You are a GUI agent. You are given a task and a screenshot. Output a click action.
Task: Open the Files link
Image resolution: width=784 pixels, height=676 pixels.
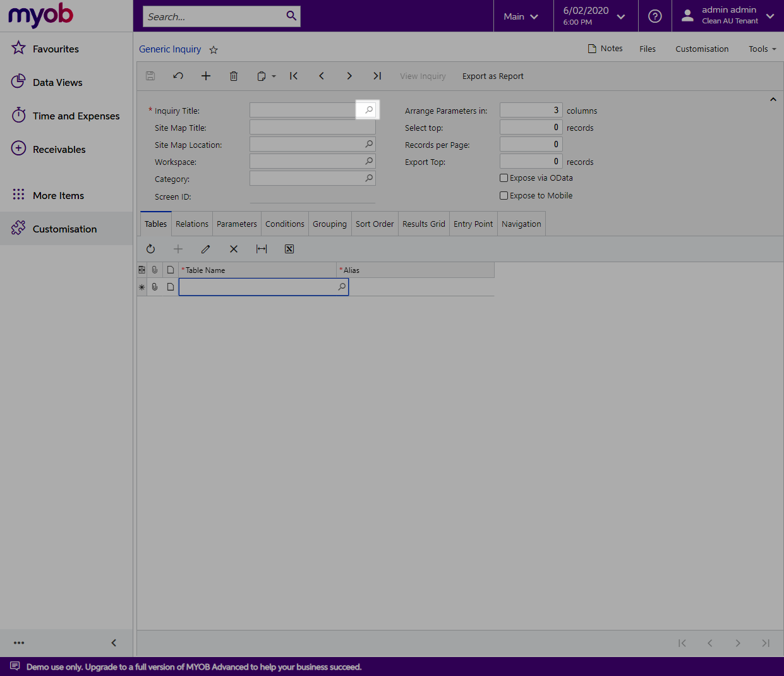tap(648, 49)
